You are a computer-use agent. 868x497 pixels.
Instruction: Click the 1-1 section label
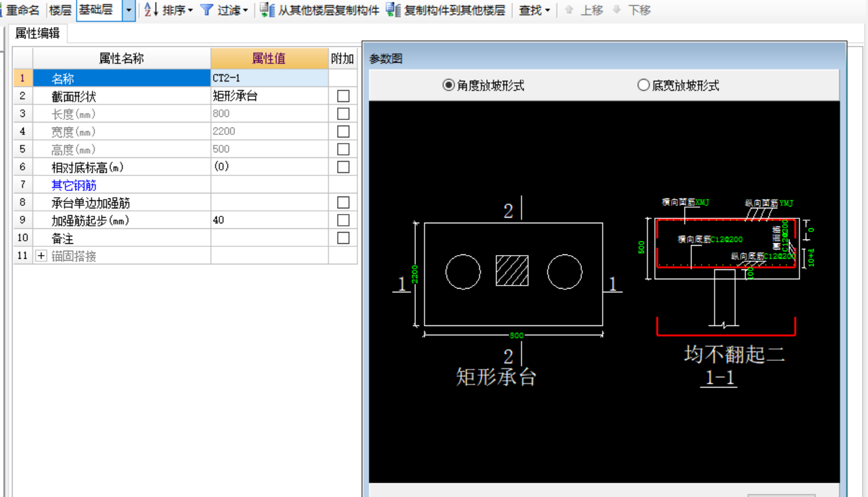point(720,378)
